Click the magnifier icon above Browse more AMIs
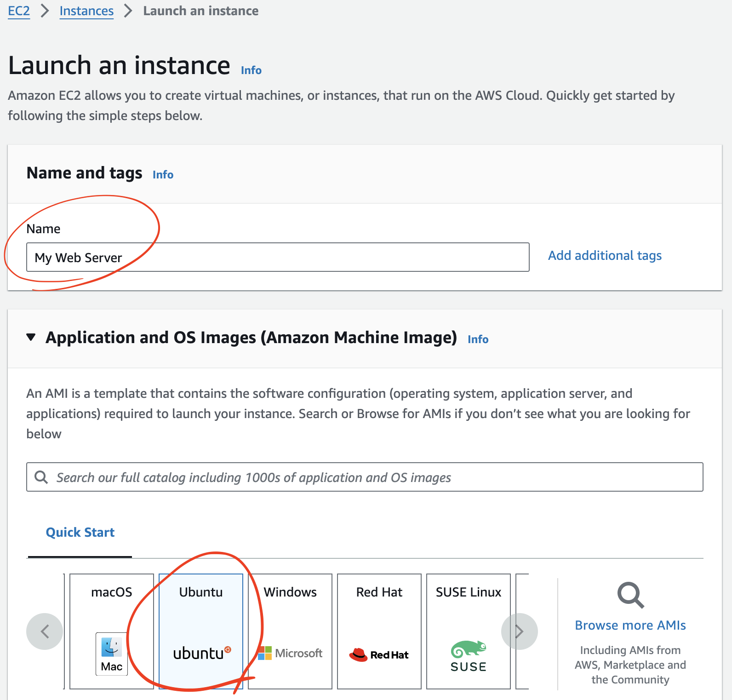 pos(630,595)
